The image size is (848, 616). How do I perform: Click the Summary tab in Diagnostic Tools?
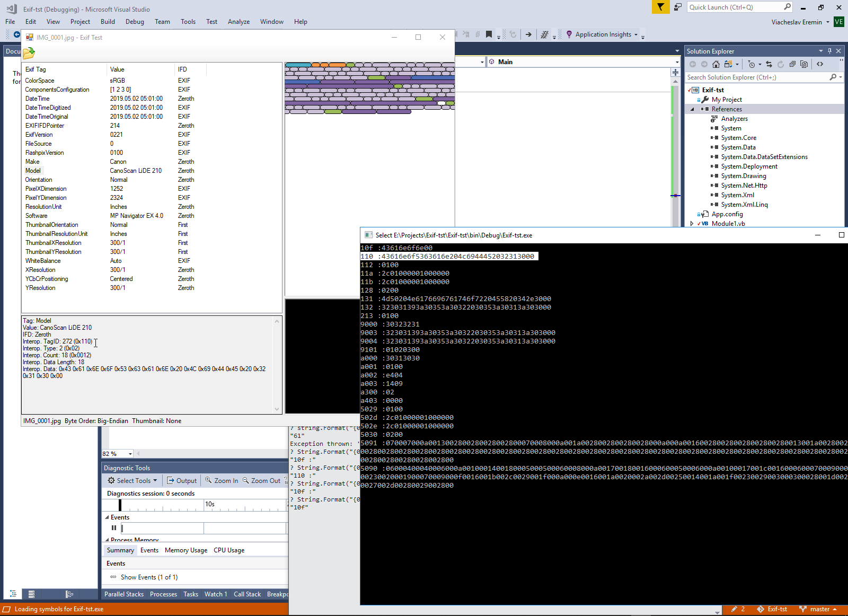(x=120, y=550)
